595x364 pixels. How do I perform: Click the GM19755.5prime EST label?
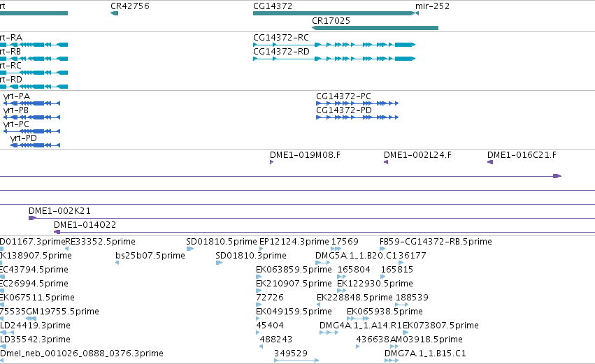click(x=63, y=312)
